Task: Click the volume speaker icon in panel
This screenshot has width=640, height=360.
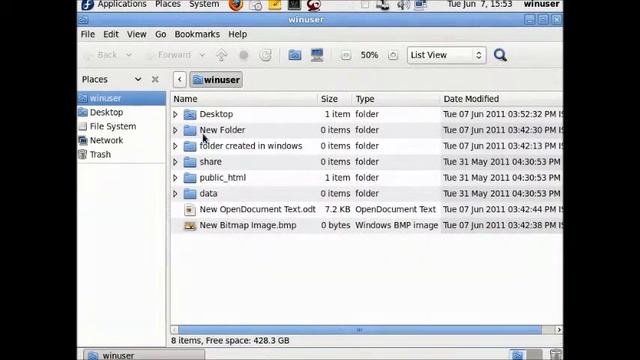Action: (403, 5)
